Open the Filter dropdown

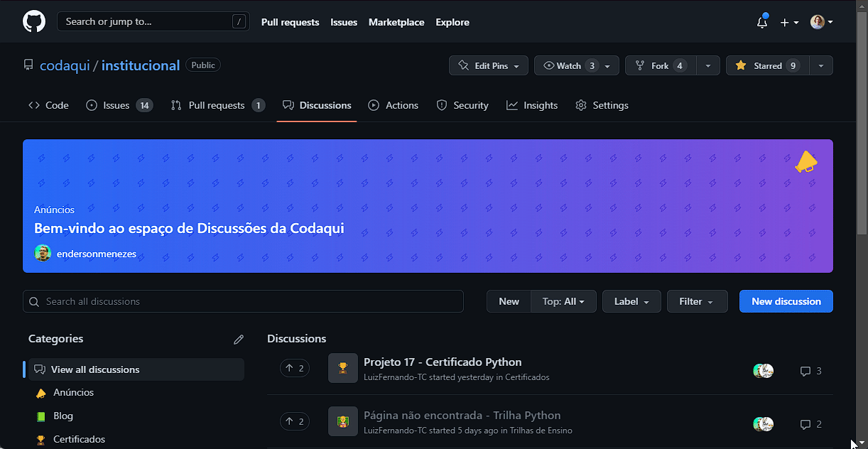pyautogui.click(x=696, y=301)
